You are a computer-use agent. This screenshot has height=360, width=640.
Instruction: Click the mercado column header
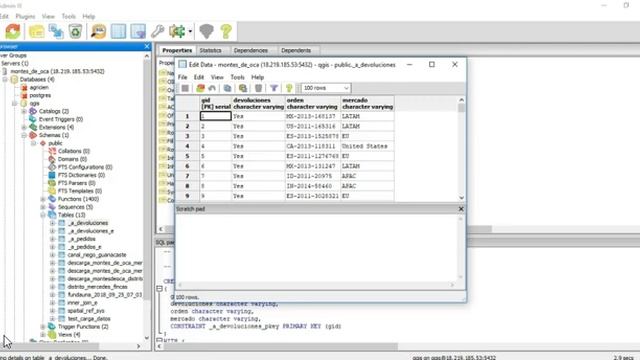pyautogui.click(x=367, y=103)
